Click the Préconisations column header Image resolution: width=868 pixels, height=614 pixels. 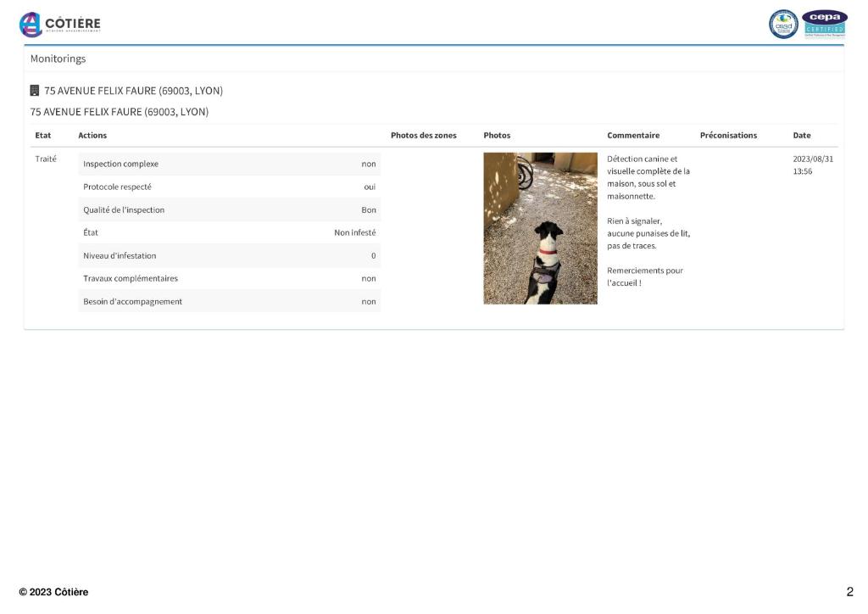(728, 136)
